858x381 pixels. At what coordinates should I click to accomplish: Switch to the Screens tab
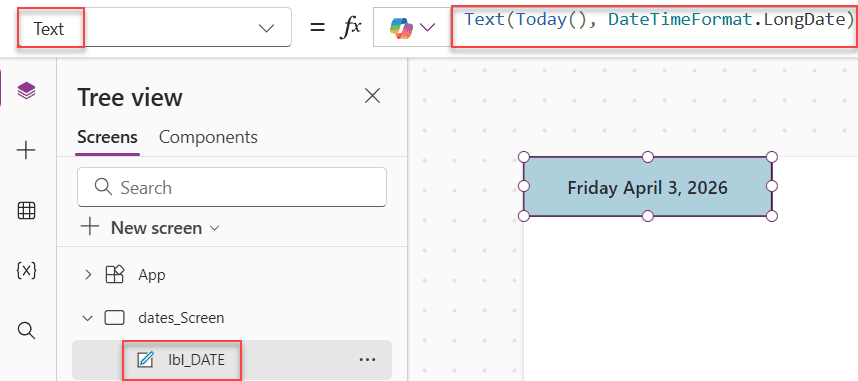107,137
